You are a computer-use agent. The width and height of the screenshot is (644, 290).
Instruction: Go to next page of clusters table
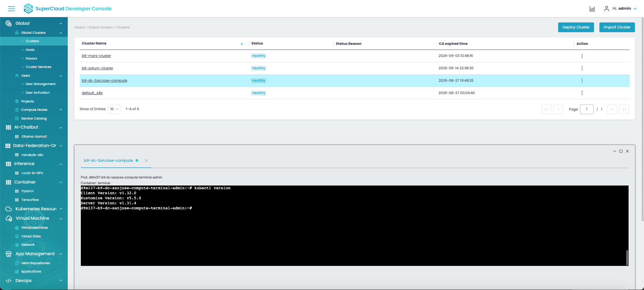pyautogui.click(x=612, y=110)
